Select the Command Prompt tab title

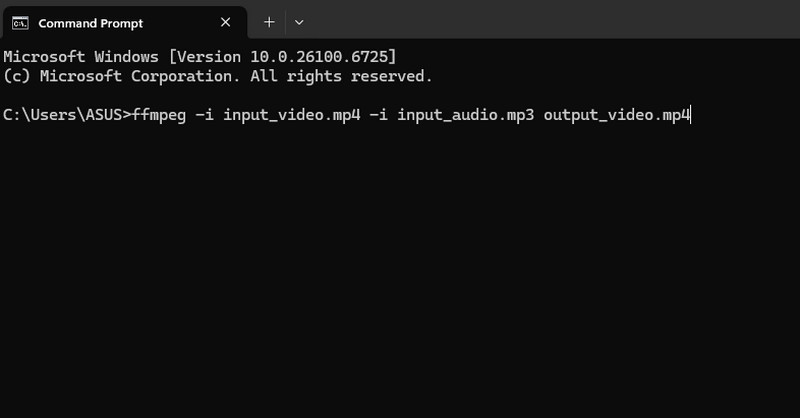(x=90, y=22)
